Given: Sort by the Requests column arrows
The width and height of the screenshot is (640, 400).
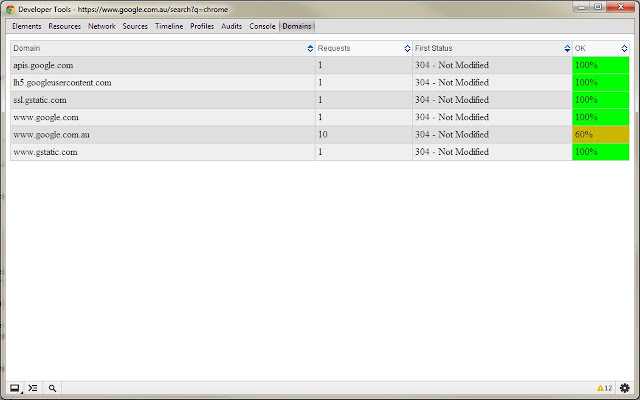Looking at the screenshot, I should pos(407,49).
